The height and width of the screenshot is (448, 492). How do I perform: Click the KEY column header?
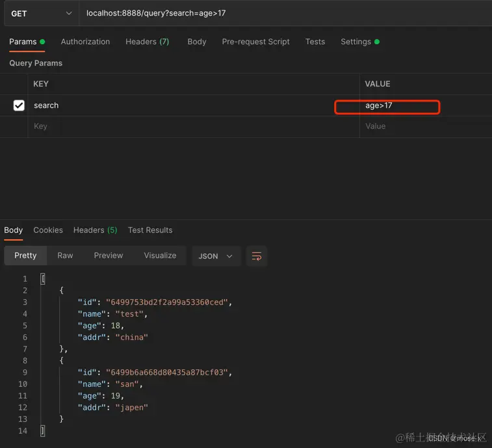click(x=41, y=84)
